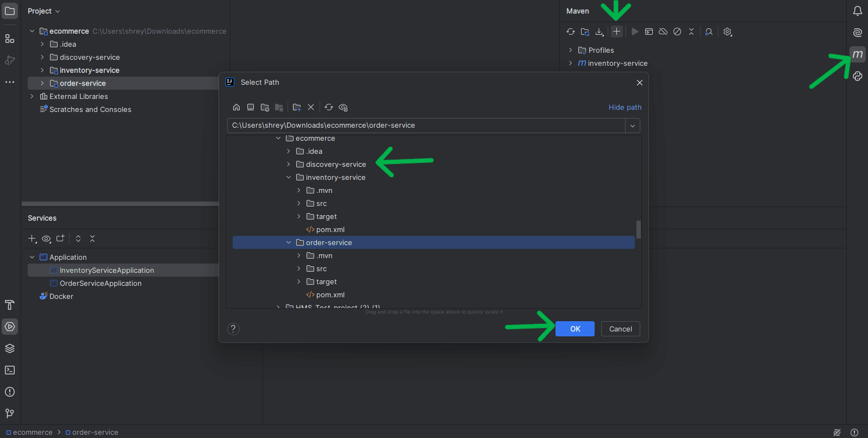The height and width of the screenshot is (438, 868).
Task: Open the Build hammer tool window
Action: coord(10,305)
